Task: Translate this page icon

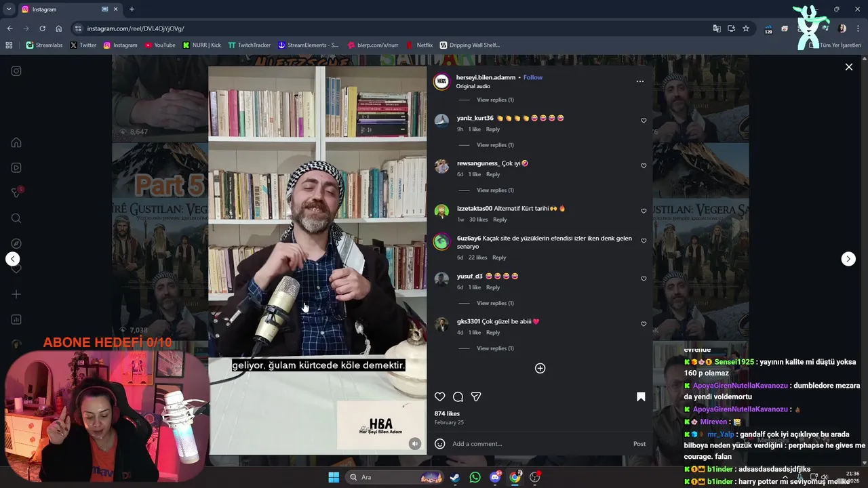Action: coord(717,28)
